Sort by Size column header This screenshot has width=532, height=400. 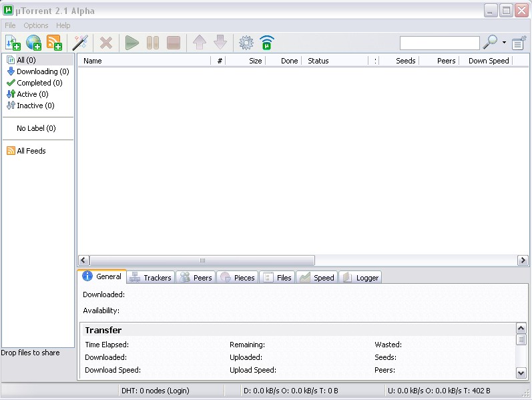[x=245, y=61]
